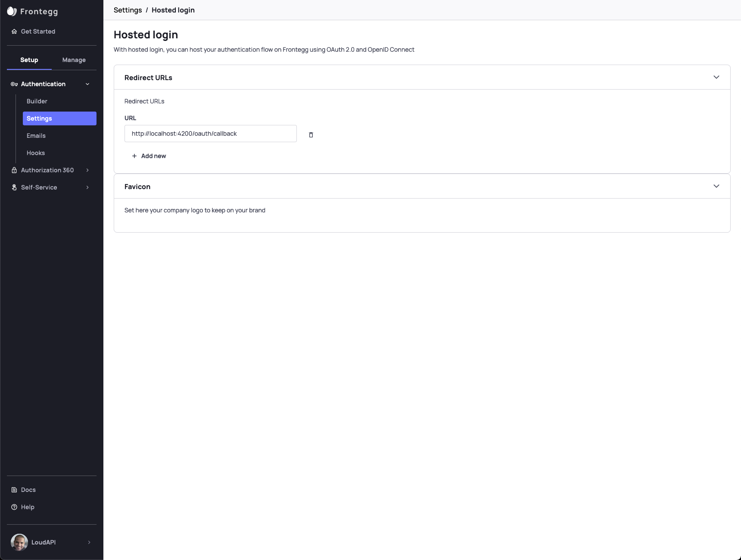Open the Hooks menu item

(36, 153)
